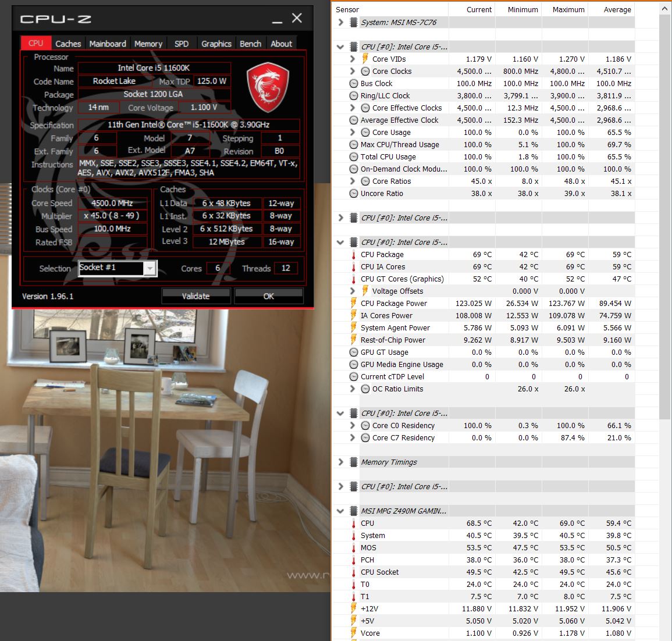Click the lightning icon beside Core VIDs

365,58
